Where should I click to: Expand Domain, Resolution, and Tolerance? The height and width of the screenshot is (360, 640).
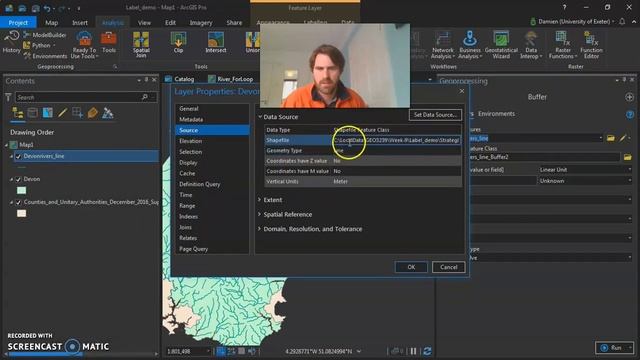[260, 229]
